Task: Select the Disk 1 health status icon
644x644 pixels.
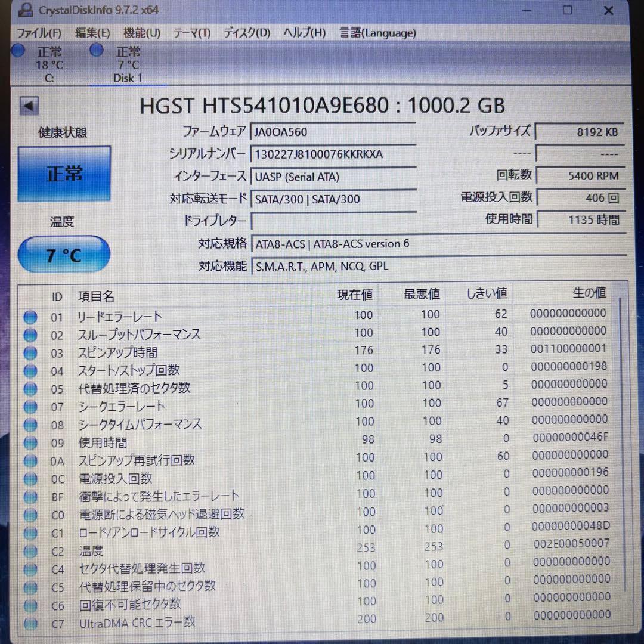Action: tap(96, 50)
